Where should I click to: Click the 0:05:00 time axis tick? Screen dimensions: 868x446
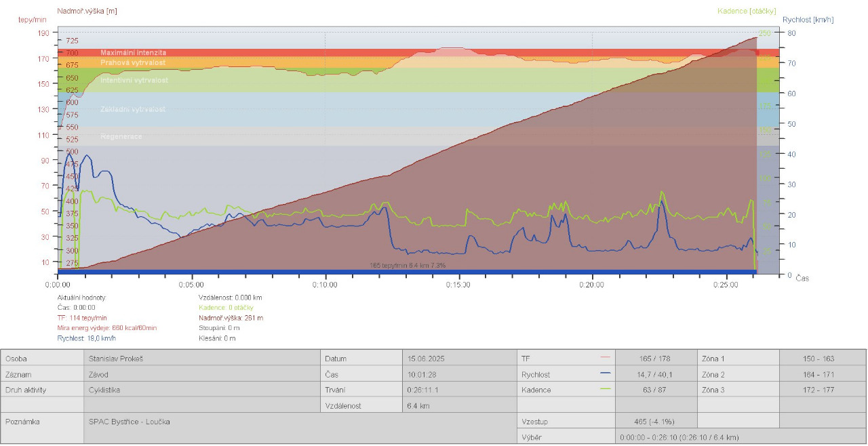[x=191, y=285]
